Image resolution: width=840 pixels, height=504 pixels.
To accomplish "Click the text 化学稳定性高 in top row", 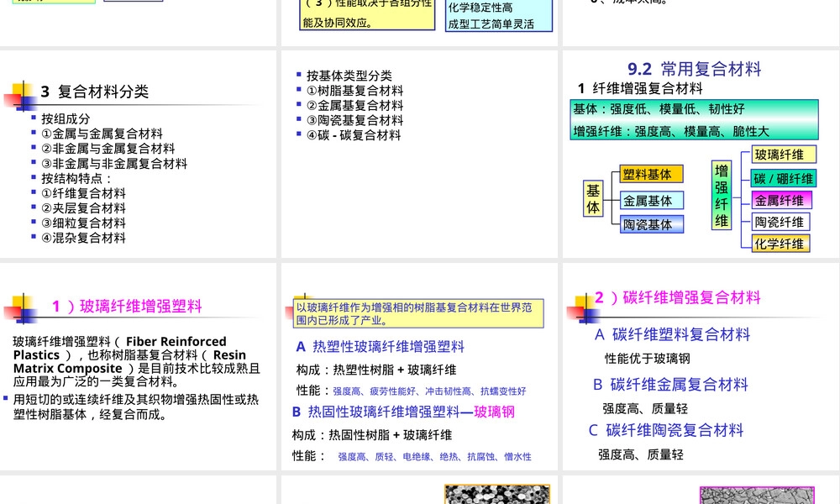I will click(x=480, y=8).
